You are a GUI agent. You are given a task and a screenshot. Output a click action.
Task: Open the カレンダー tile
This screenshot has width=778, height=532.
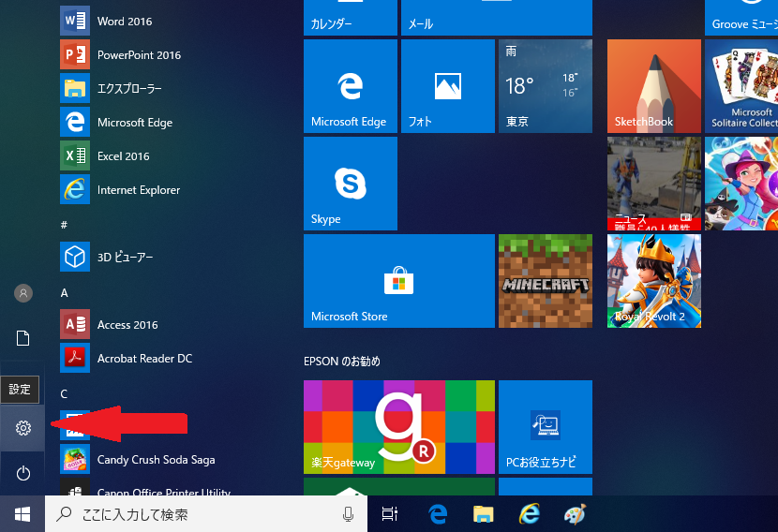pos(351,18)
